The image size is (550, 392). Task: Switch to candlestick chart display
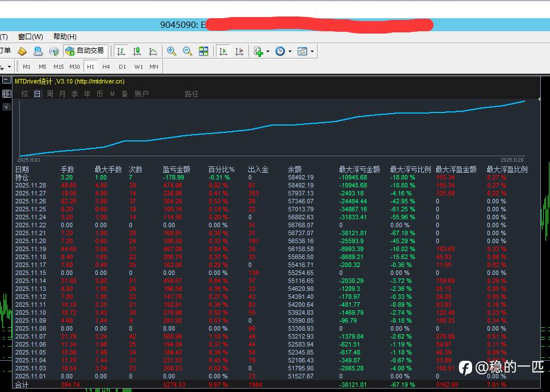[x=137, y=51]
